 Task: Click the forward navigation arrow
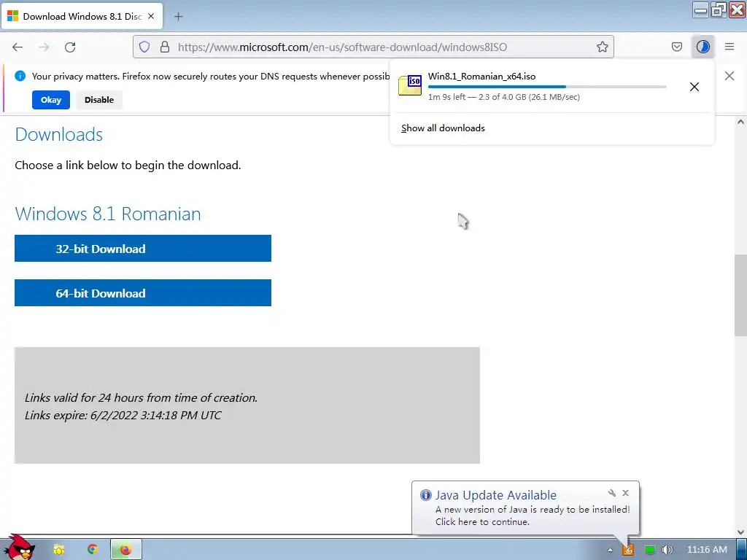pos(44,47)
